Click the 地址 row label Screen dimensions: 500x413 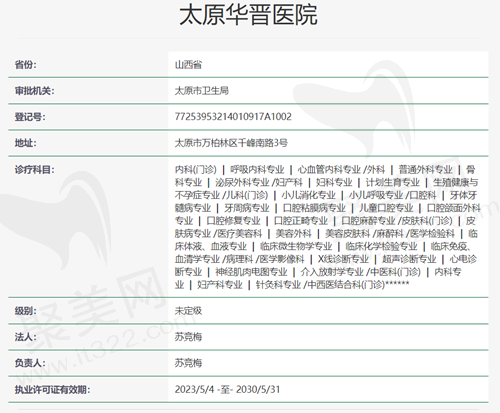25,143
